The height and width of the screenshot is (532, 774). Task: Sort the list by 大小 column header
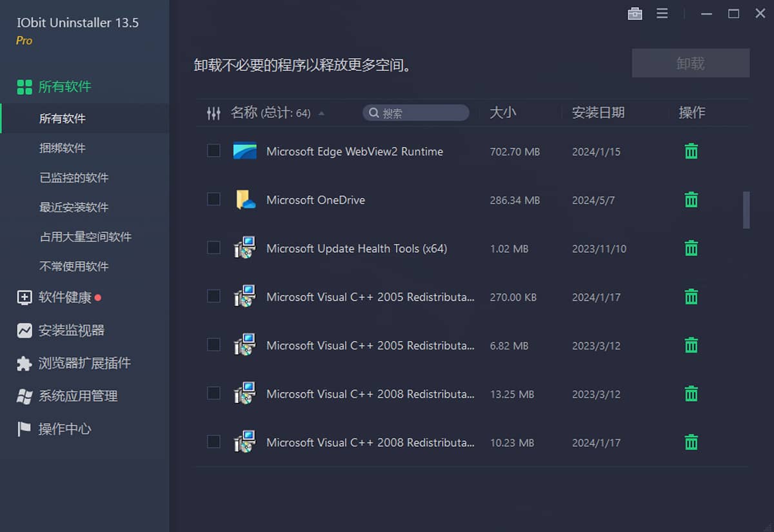coord(504,112)
